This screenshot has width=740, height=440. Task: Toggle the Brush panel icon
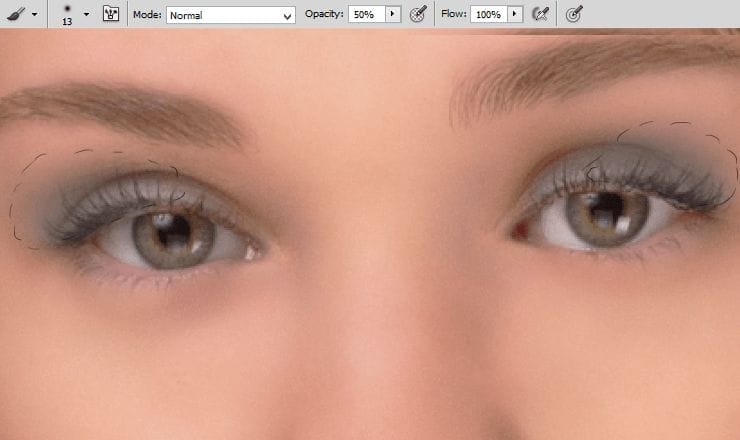click(x=111, y=15)
